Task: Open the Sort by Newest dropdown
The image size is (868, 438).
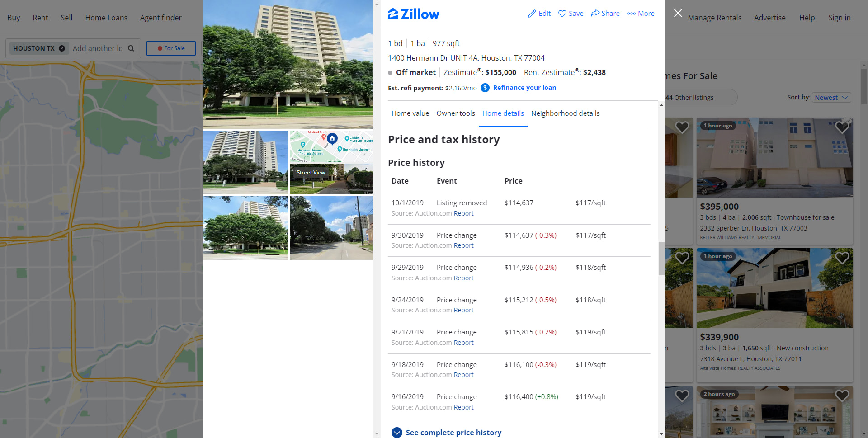Action: pos(831,98)
